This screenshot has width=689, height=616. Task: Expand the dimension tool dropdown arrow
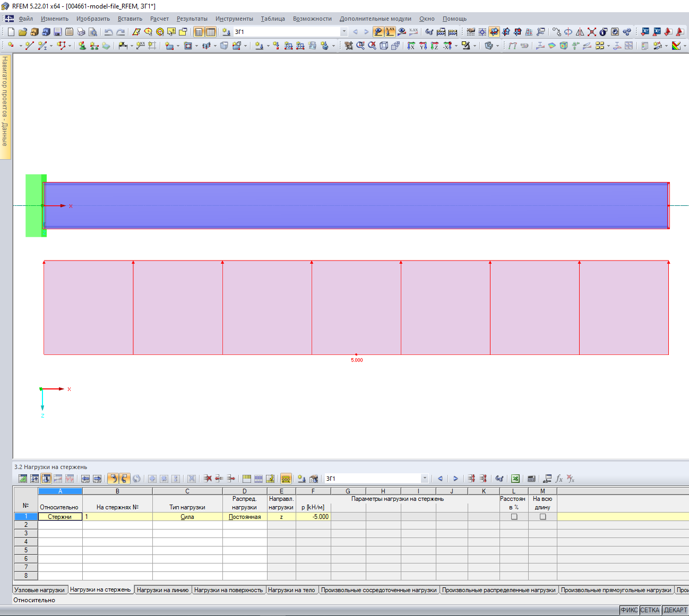pyautogui.click(x=132, y=46)
